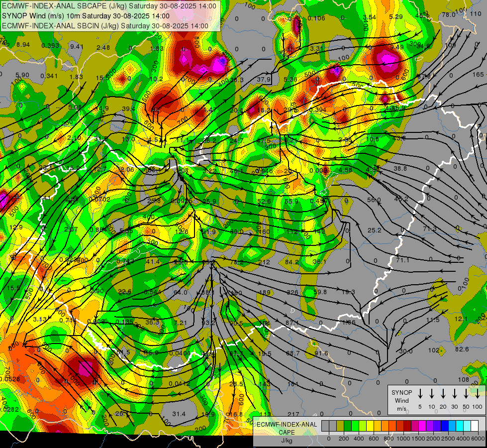487x448 pixels.
Task: Select the 20 m/s wind arrow in SYNOP legend
Action: [443, 394]
